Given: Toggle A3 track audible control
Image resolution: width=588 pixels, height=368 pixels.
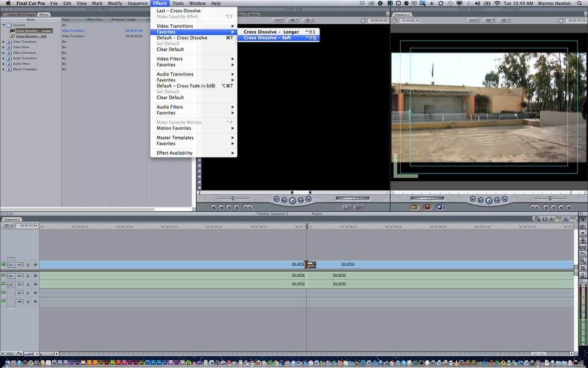Looking at the screenshot, I should click(4, 293).
